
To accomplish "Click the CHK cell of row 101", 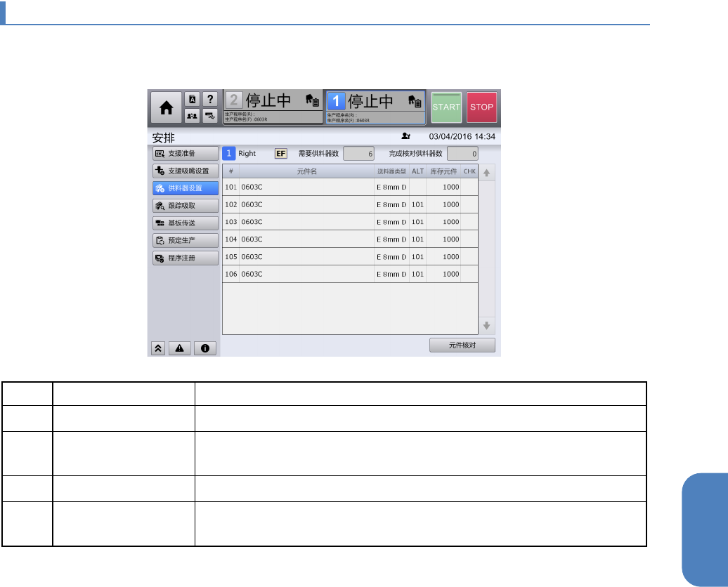I will pyautogui.click(x=469, y=187).
